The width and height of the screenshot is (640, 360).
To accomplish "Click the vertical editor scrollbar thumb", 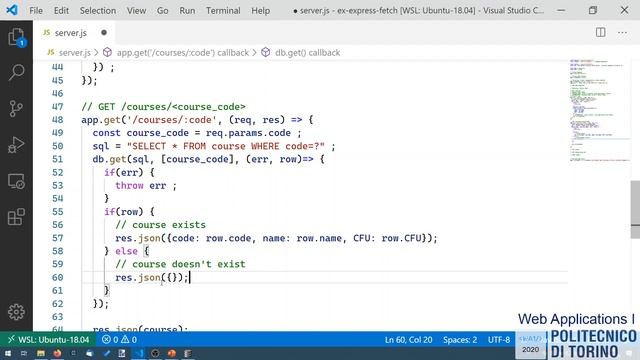I will click(635, 209).
